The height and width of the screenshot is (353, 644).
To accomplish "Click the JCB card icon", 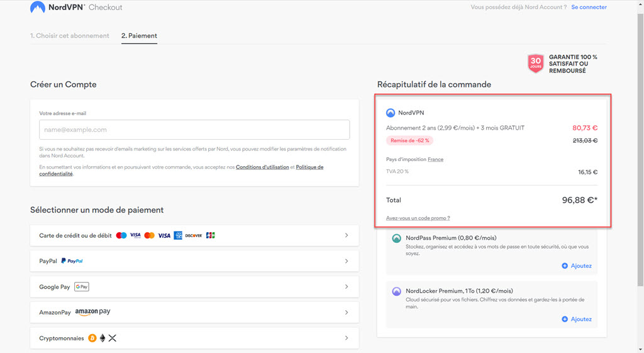I will tap(210, 235).
